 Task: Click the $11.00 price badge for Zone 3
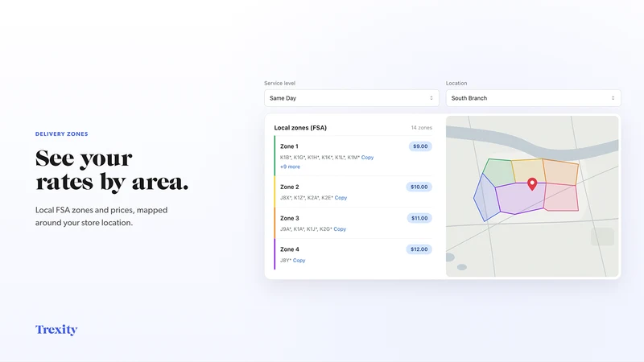(x=419, y=218)
